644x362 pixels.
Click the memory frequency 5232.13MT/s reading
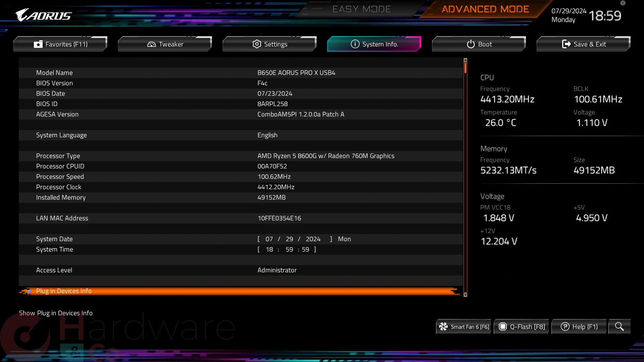pos(508,170)
